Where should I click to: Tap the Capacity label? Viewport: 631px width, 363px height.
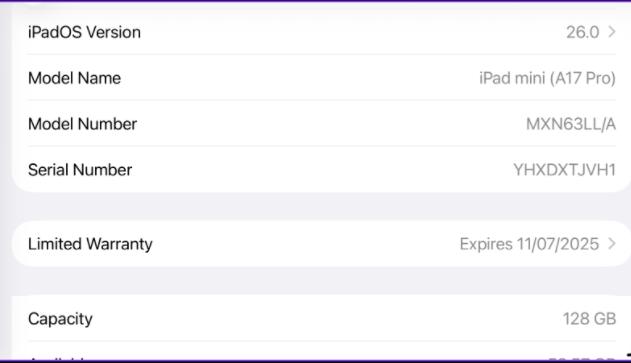pyautogui.click(x=60, y=319)
